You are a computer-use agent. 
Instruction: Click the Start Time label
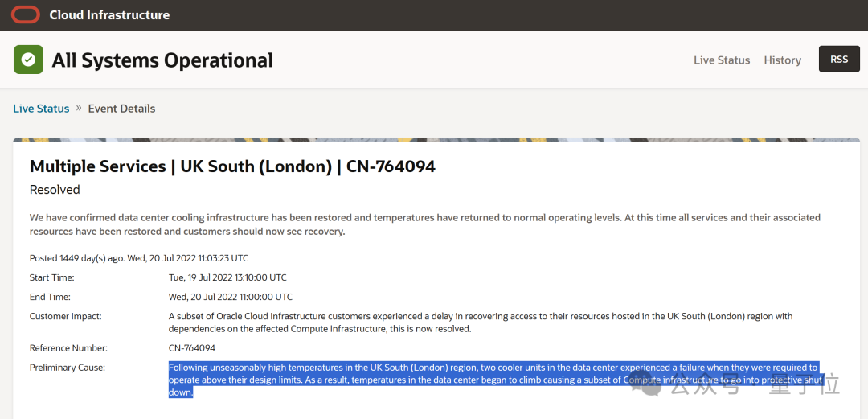coord(51,277)
